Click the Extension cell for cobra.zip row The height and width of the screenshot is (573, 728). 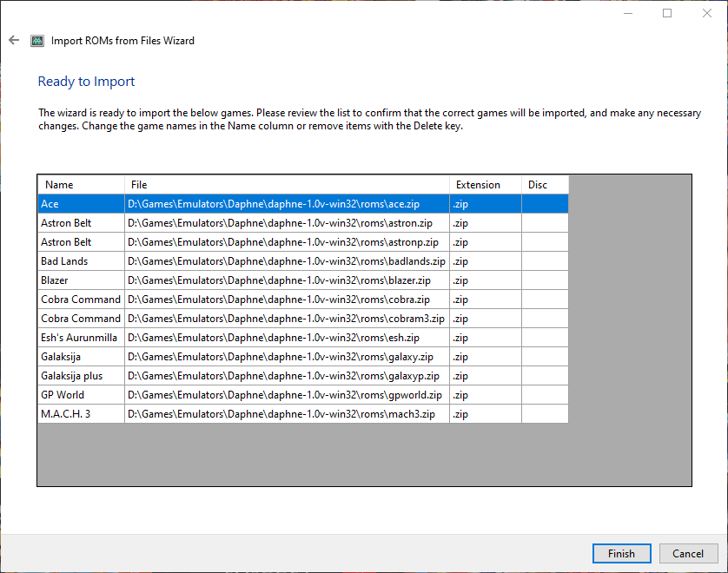point(485,300)
